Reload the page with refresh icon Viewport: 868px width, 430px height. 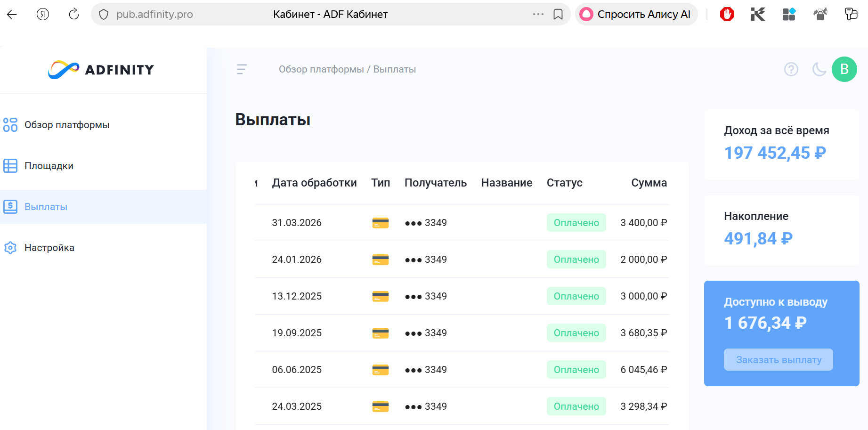coord(74,14)
